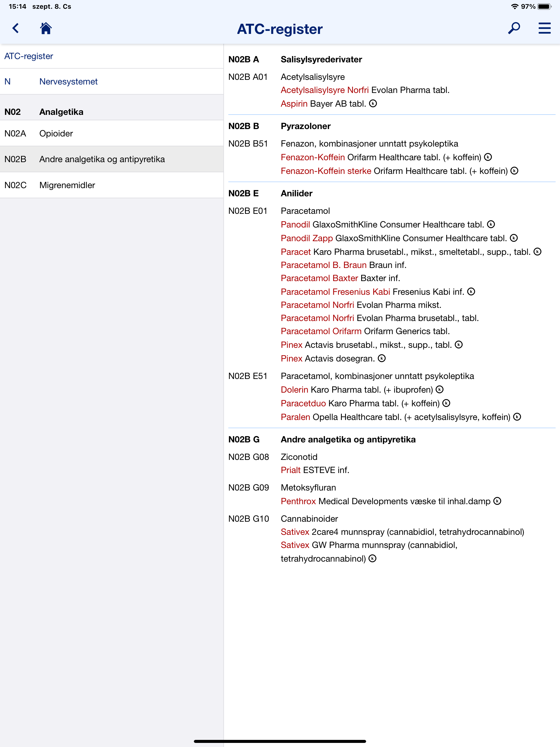560x747 pixels.
Task: Open search with the magnifier icon
Action: (514, 29)
